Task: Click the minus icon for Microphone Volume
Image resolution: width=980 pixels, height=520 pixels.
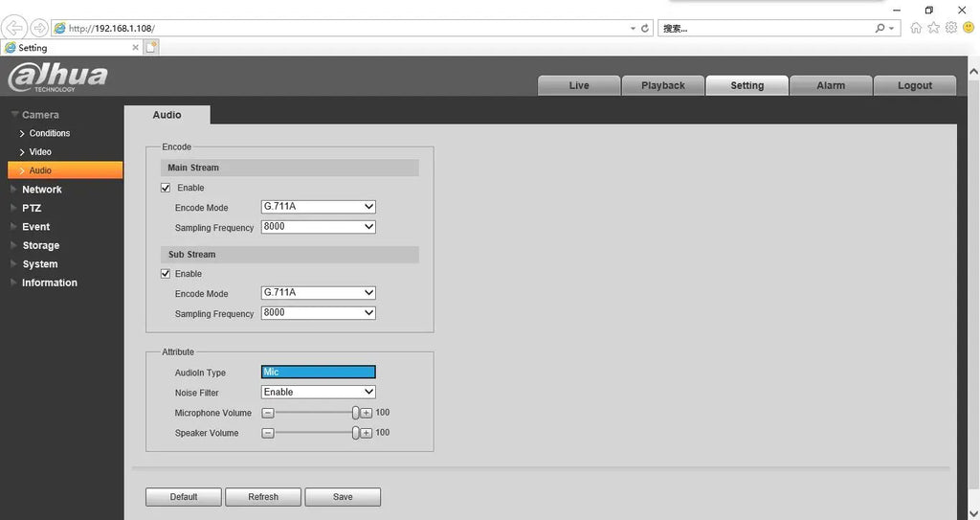Action: click(x=268, y=413)
